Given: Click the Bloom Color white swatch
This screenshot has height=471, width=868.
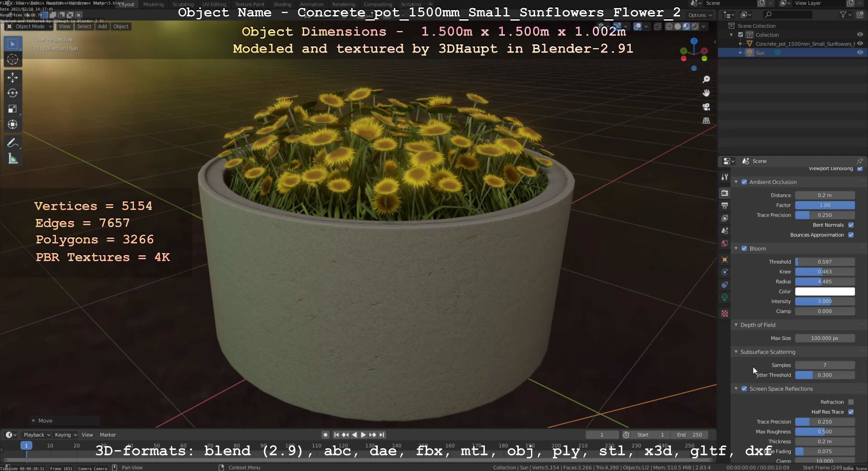Looking at the screenshot, I should point(824,291).
